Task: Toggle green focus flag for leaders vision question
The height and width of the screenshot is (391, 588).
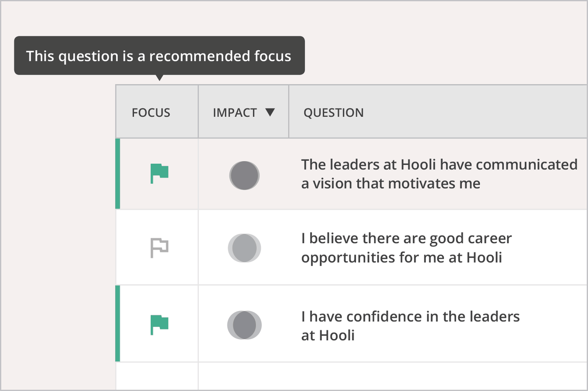Action: pyautogui.click(x=159, y=173)
